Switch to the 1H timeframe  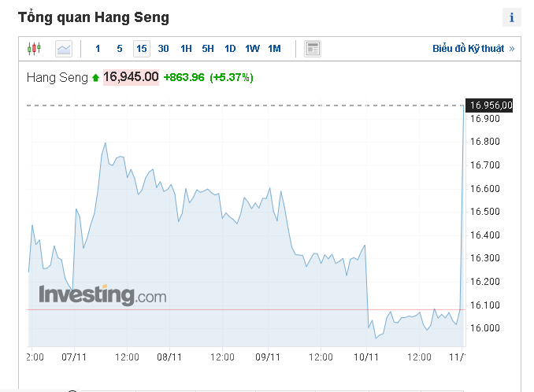pos(186,49)
